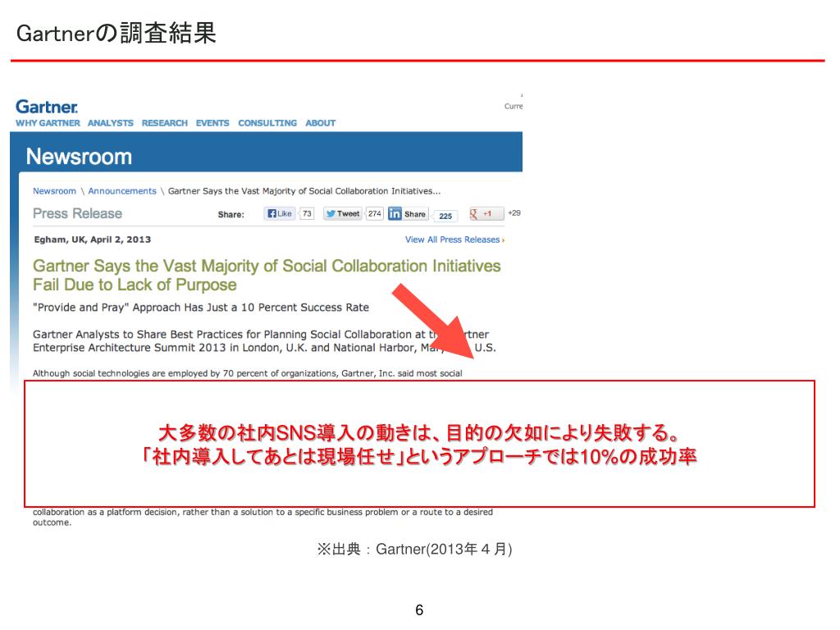Click the paragraph starting "Although social technologies"
Screen dimensions: 840x630
248,373
